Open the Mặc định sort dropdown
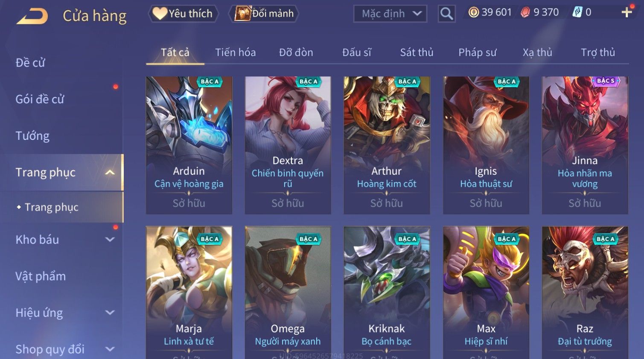Screen dimensions: 644x359 (390, 14)
